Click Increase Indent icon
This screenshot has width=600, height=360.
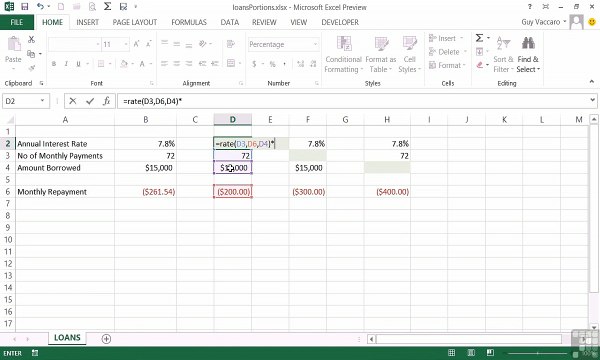click(x=215, y=64)
